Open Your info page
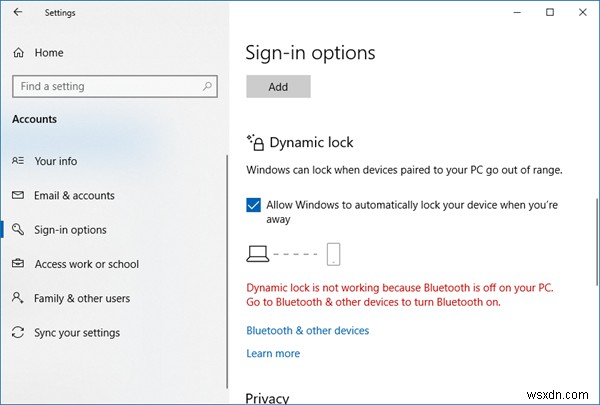This screenshot has height=405, width=600. coord(56,161)
